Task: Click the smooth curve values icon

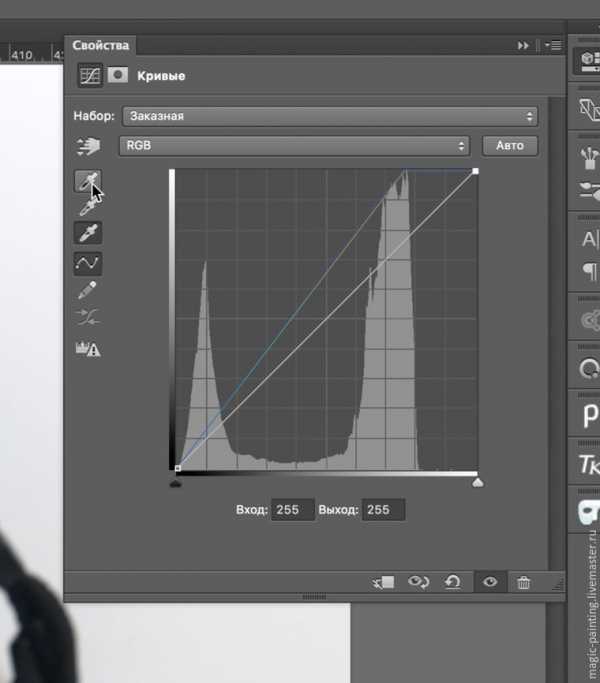Action: (88, 318)
